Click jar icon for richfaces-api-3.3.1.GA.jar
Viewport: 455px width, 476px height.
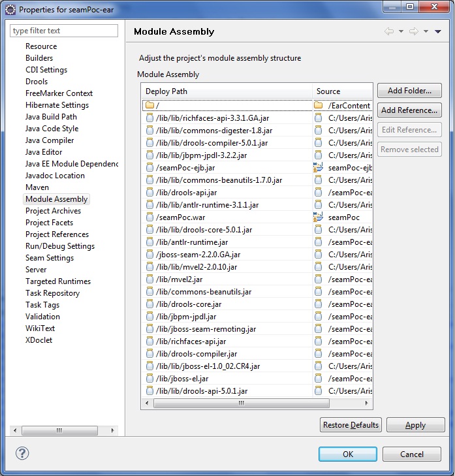(149, 118)
